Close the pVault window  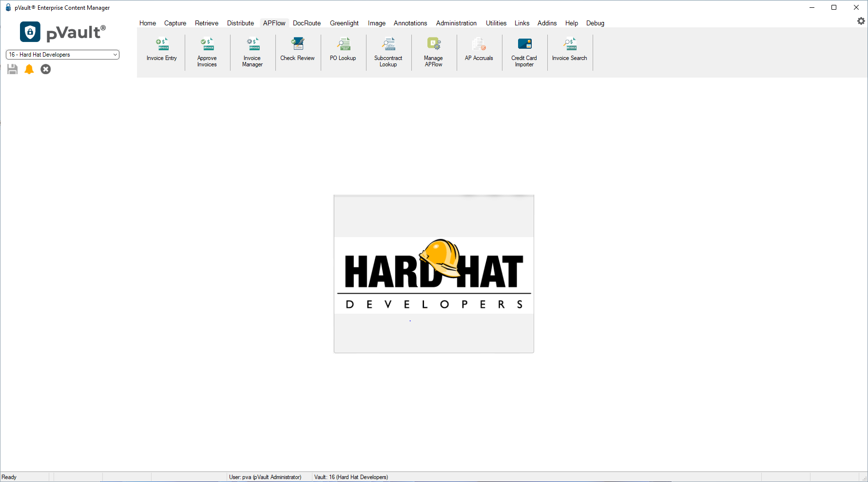(856, 7)
